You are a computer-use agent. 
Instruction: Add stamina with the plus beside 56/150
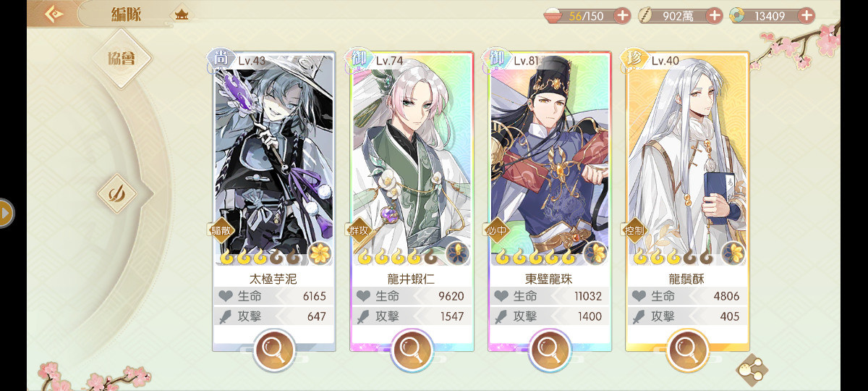(622, 15)
